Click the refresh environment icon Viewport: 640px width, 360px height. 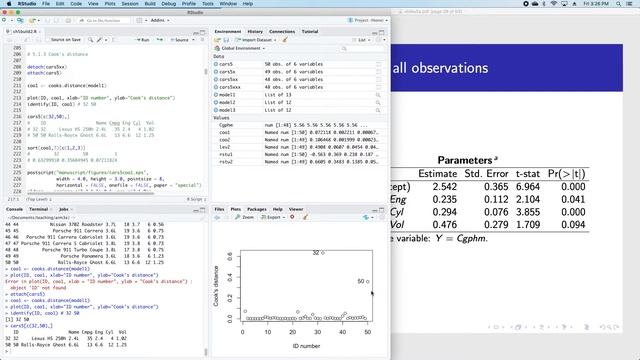379,40
